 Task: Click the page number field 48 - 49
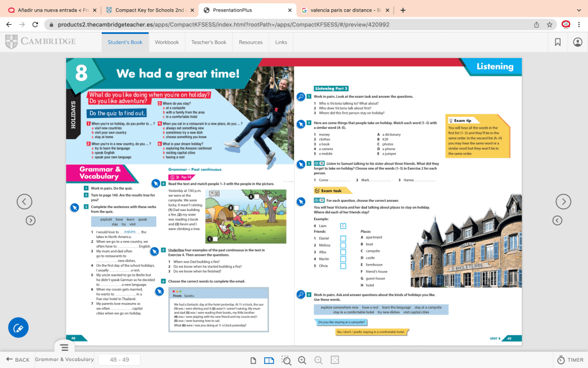119,360
